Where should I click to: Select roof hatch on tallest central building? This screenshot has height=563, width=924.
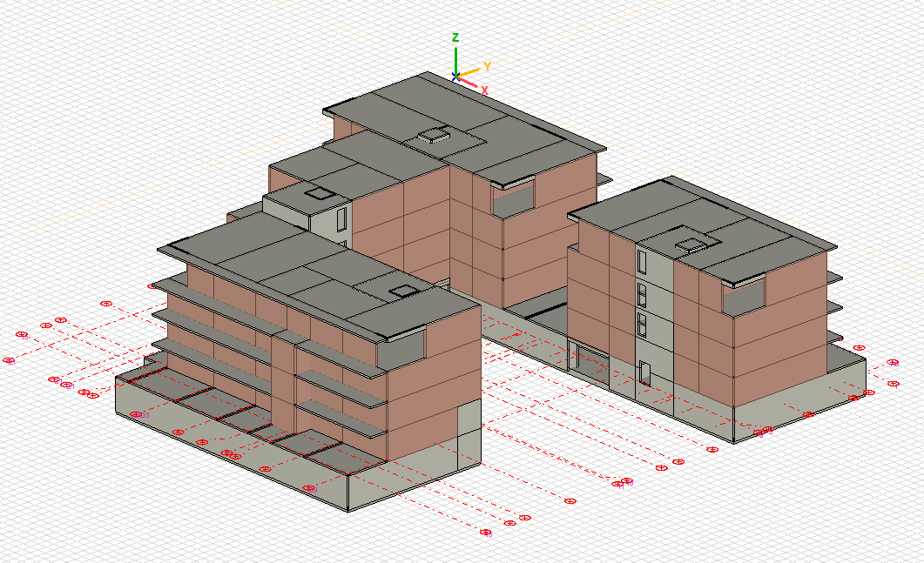pos(433,135)
